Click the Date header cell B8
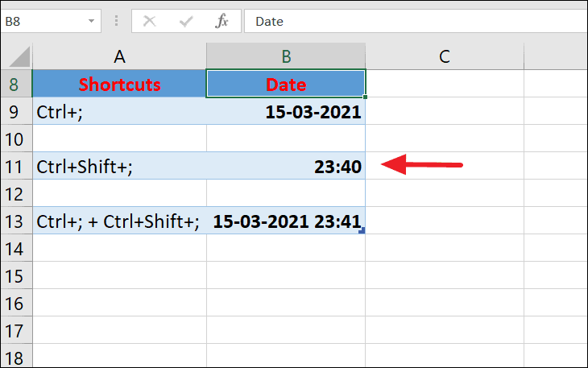The width and height of the screenshot is (588, 368). click(x=286, y=84)
